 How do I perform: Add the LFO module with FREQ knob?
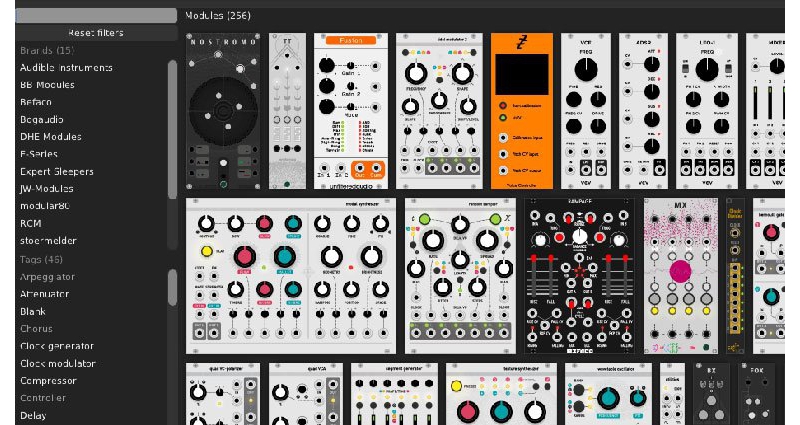coord(707,111)
